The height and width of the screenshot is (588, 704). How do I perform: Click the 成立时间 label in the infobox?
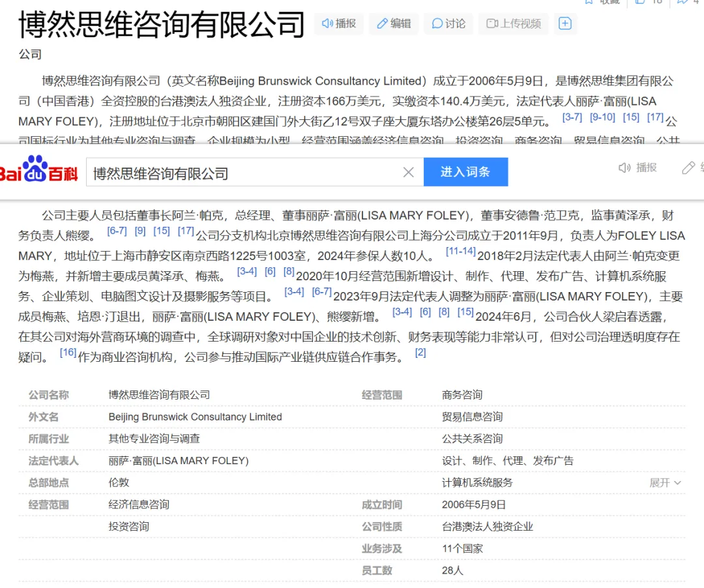[x=381, y=505]
